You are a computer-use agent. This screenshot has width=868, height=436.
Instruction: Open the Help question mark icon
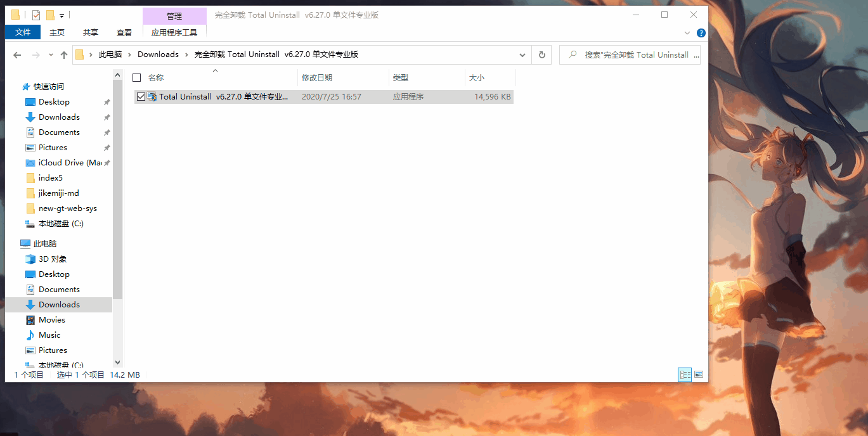pyautogui.click(x=701, y=33)
